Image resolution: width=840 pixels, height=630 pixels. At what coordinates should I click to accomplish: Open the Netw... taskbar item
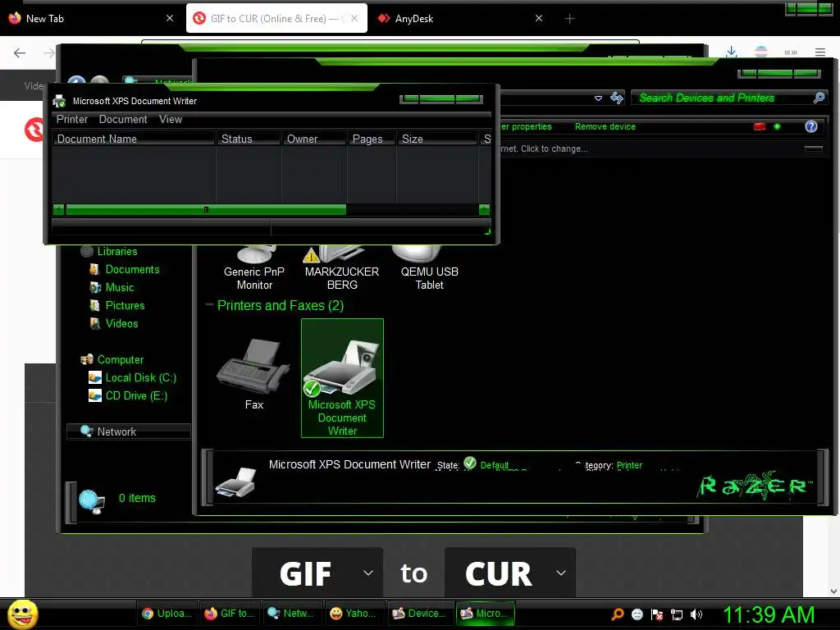[293, 614]
